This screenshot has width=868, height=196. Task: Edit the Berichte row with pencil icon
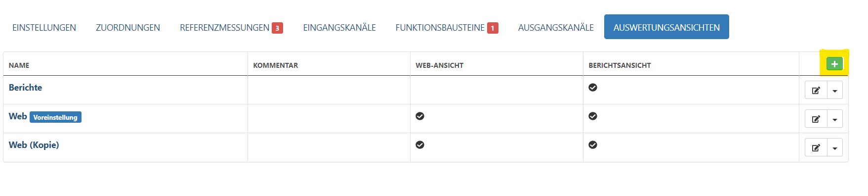[816, 90]
